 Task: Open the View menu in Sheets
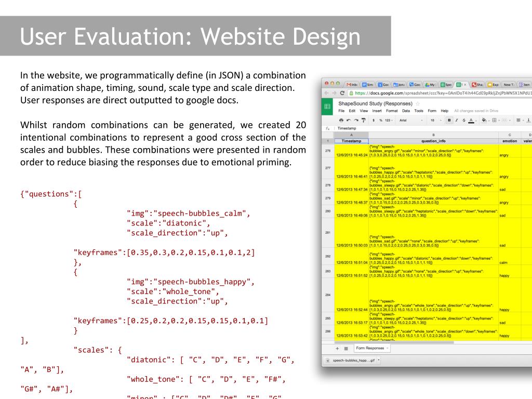pos(364,111)
